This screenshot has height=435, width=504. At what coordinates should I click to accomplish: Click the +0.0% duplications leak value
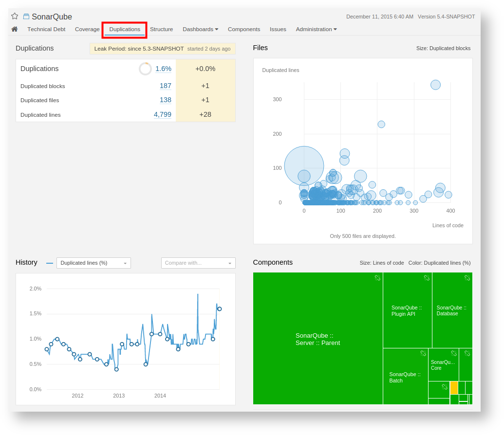point(205,69)
